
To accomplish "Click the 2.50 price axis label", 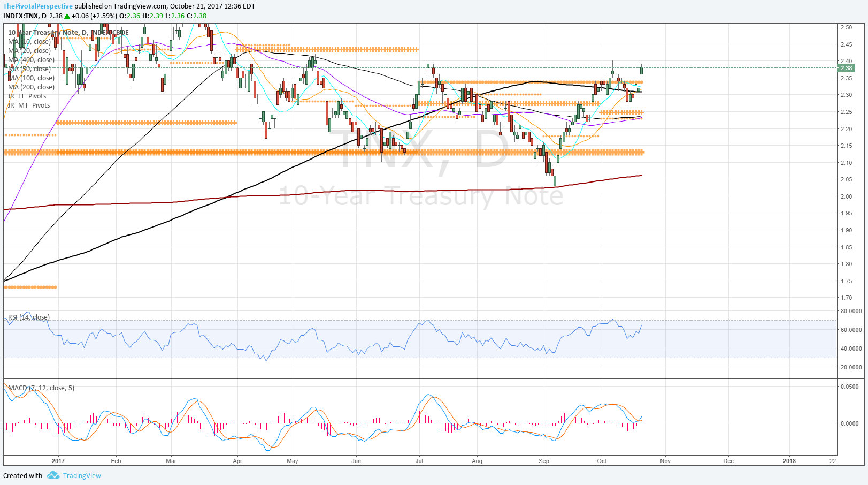I will click(846, 27).
